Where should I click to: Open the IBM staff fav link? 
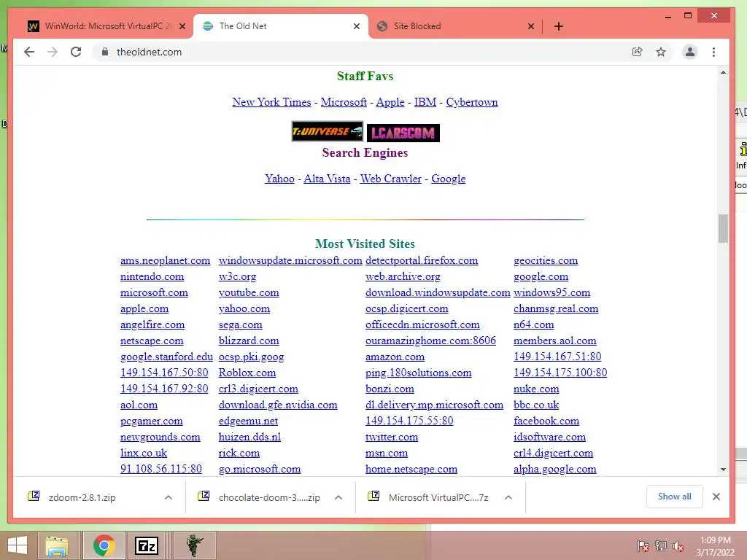click(425, 102)
